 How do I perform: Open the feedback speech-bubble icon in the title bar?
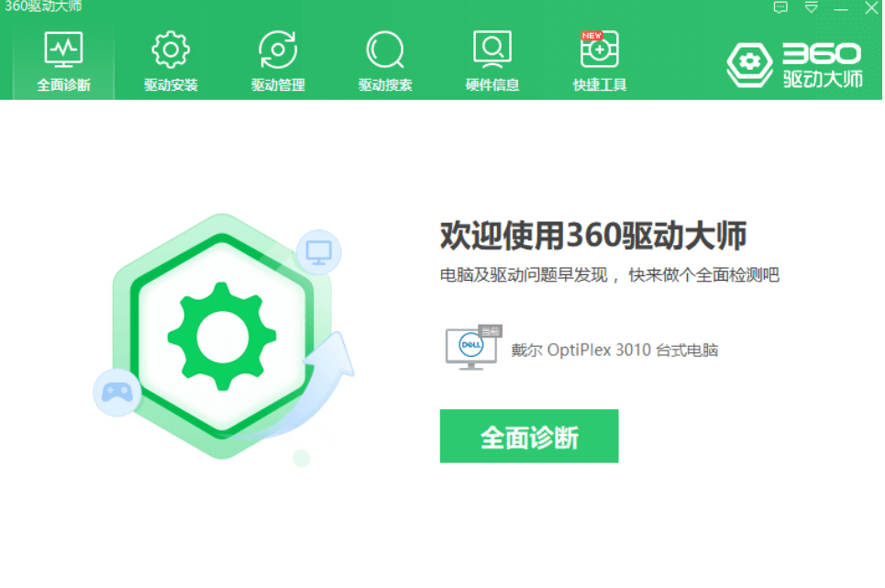pyautogui.click(x=782, y=7)
